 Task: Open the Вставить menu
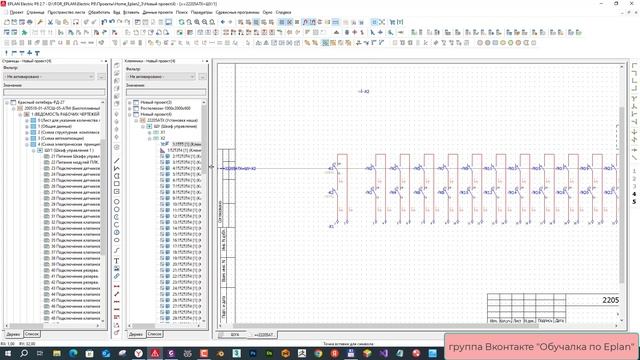click(x=131, y=12)
